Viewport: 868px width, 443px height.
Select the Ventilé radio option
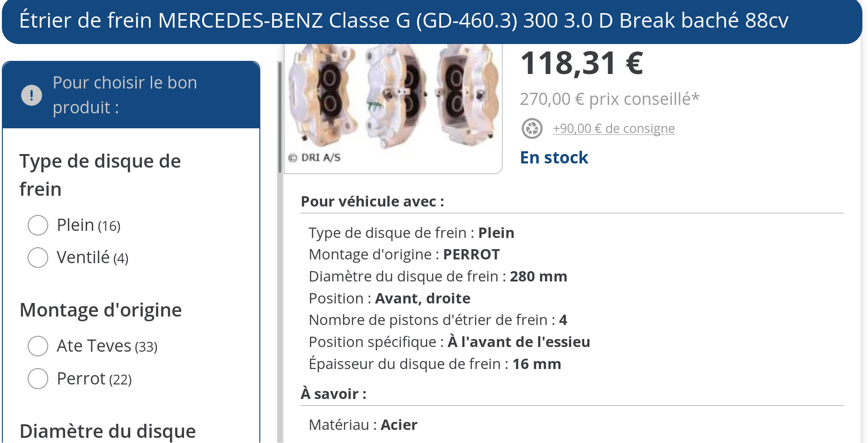coord(38,258)
